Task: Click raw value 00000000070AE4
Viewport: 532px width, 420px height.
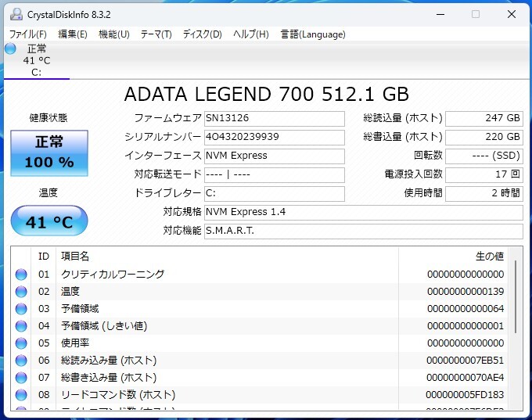Action: coord(465,378)
